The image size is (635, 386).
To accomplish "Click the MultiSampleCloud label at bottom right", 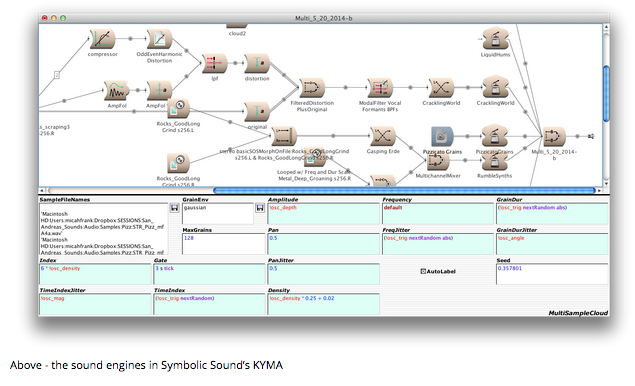I will click(578, 313).
